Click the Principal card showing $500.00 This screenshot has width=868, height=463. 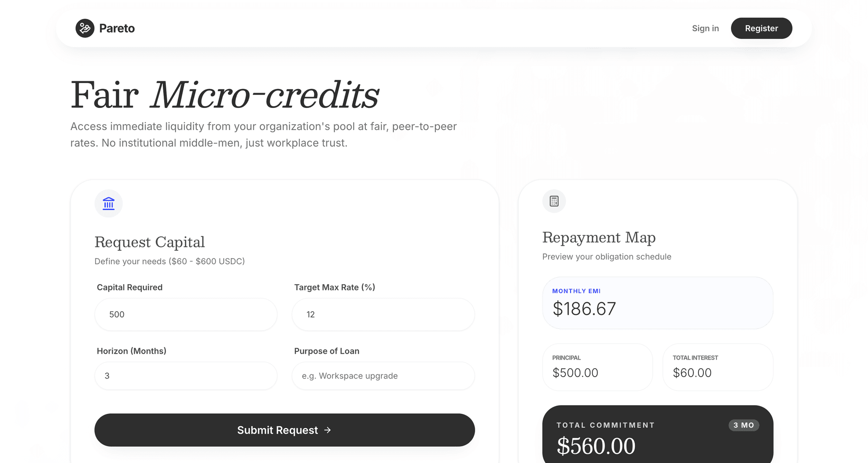click(x=597, y=367)
